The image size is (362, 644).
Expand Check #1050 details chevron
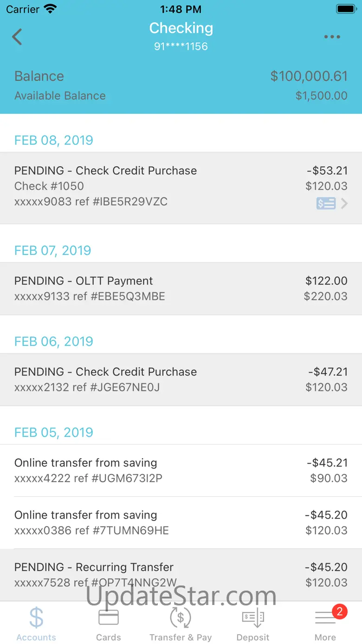coord(344,203)
